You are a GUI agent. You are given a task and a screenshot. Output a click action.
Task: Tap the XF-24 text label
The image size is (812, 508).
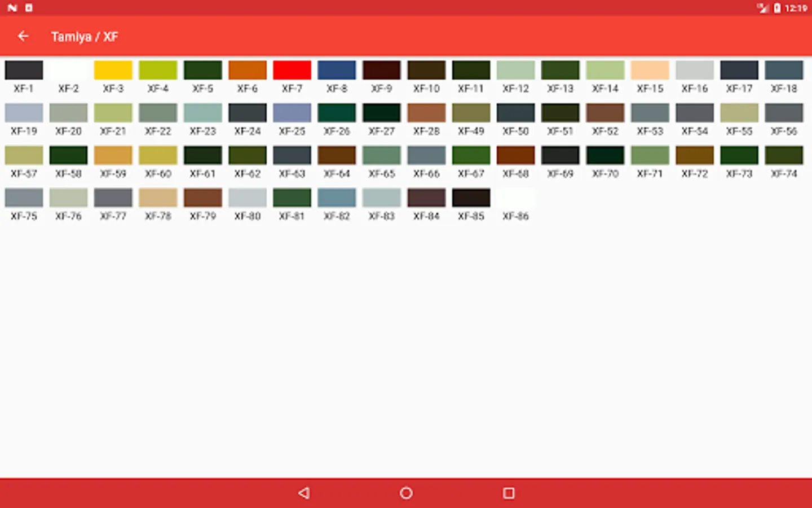248,131
